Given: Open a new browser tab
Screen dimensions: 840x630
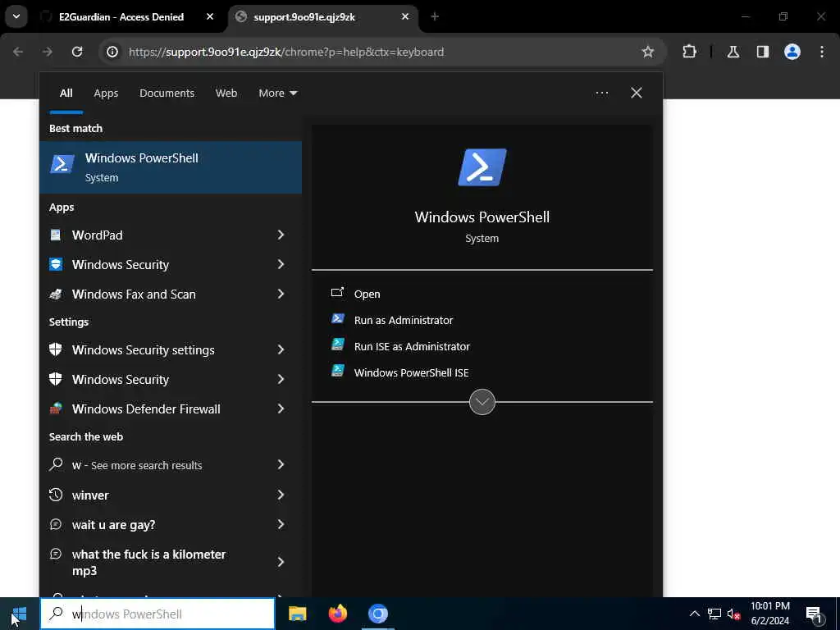Looking at the screenshot, I should pos(435,17).
